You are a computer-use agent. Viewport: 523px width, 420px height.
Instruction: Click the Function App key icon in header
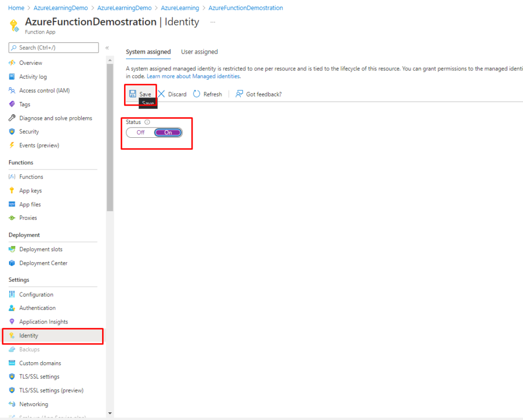pos(14,26)
